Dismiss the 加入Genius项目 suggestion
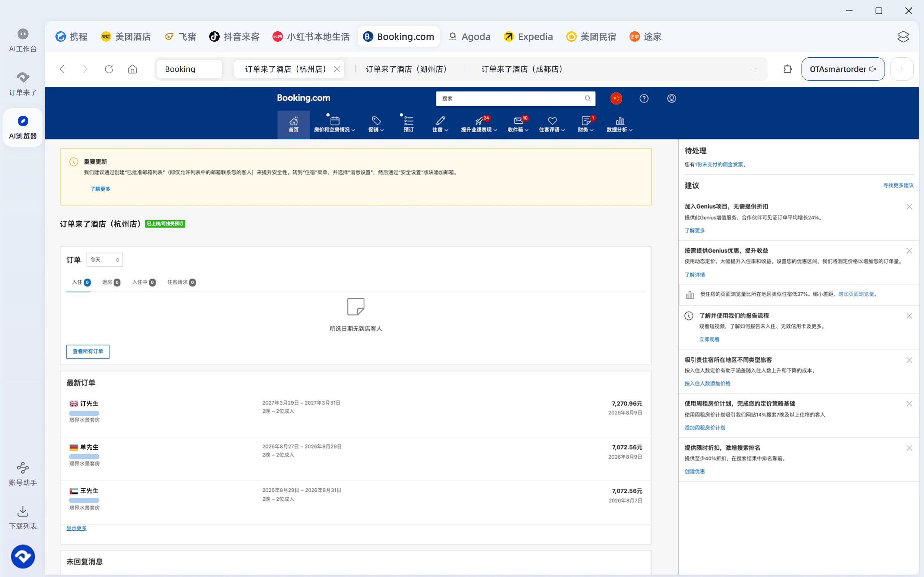 pos(909,207)
